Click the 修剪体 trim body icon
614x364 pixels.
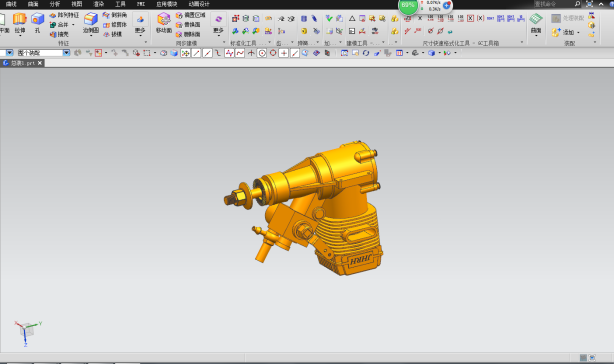(x=106, y=25)
